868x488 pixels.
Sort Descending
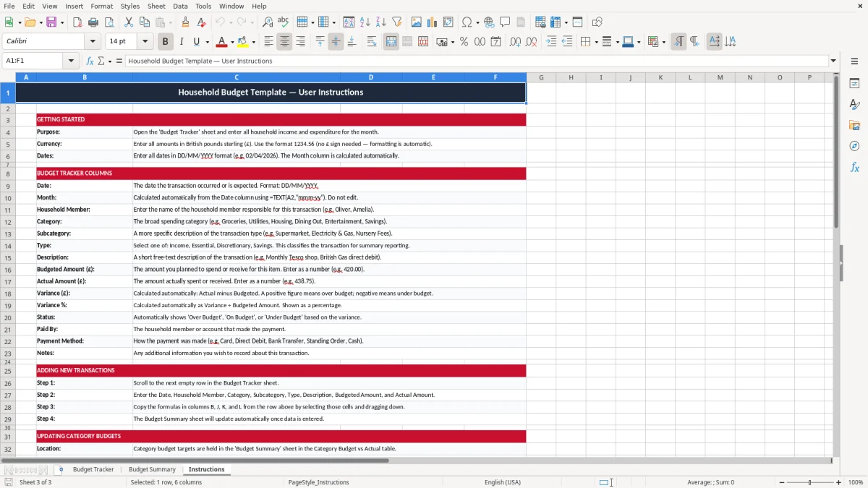[x=381, y=22]
